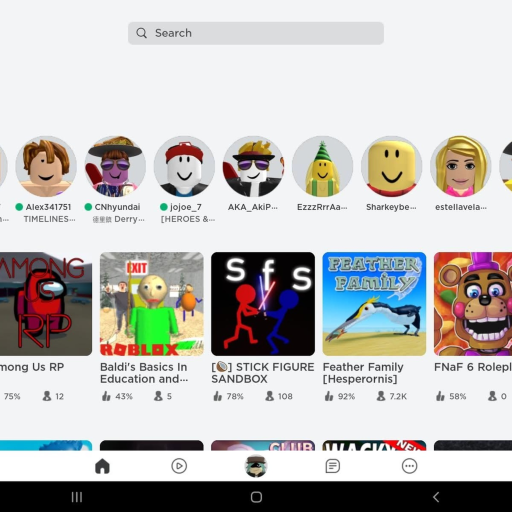Image resolution: width=512 pixels, height=512 pixels.
Task: Open the FNaF 6 Roleplay game thumbnail
Action: (x=473, y=304)
